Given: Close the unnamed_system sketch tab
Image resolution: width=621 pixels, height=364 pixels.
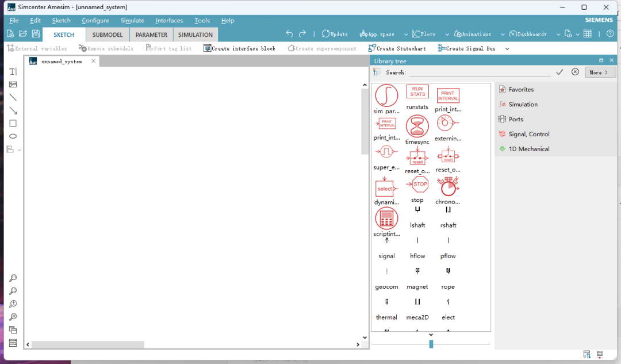Looking at the screenshot, I should click(x=94, y=61).
